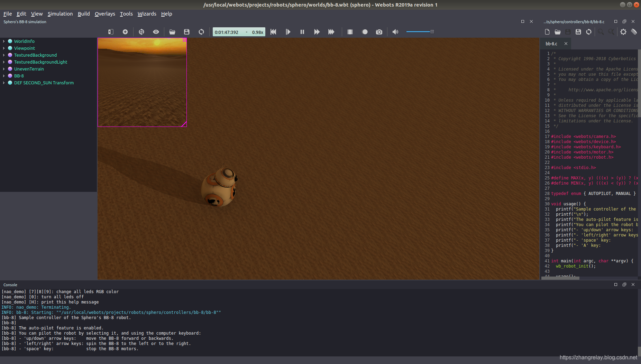Open the Overlays menu

pos(105,14)
